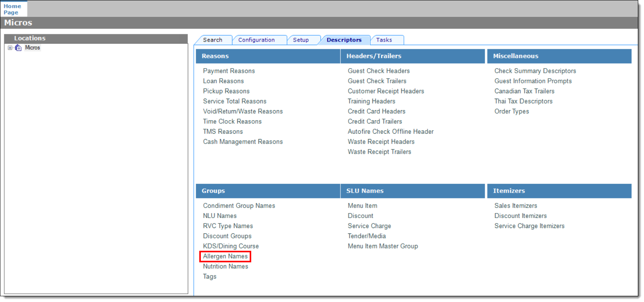The width and height of the screenshot is (644, 302).
Task: Open Payment Reasons link
Action: click(x=229, y=71)
